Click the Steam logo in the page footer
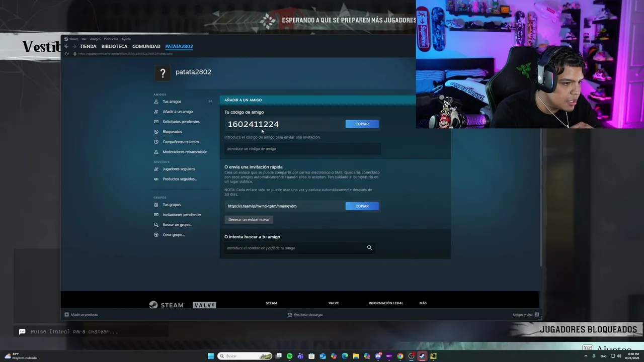 pyautogui.click(x=167, y=305)
